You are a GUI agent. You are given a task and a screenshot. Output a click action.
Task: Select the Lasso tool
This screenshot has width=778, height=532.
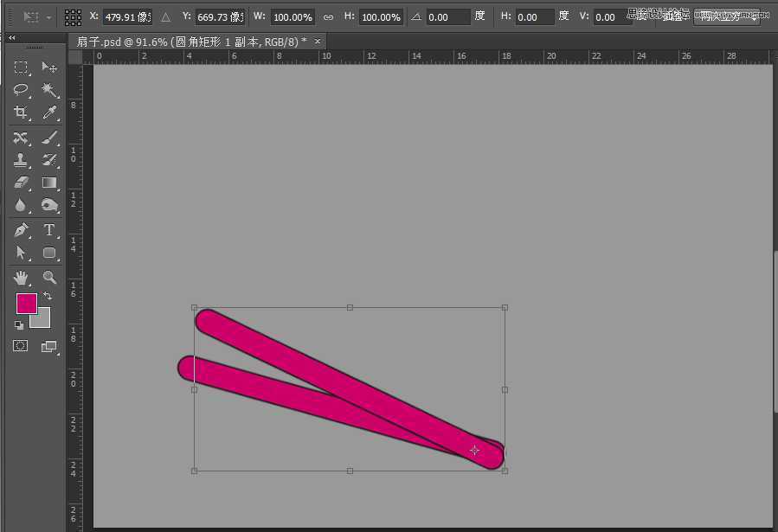tap(21, 90)
